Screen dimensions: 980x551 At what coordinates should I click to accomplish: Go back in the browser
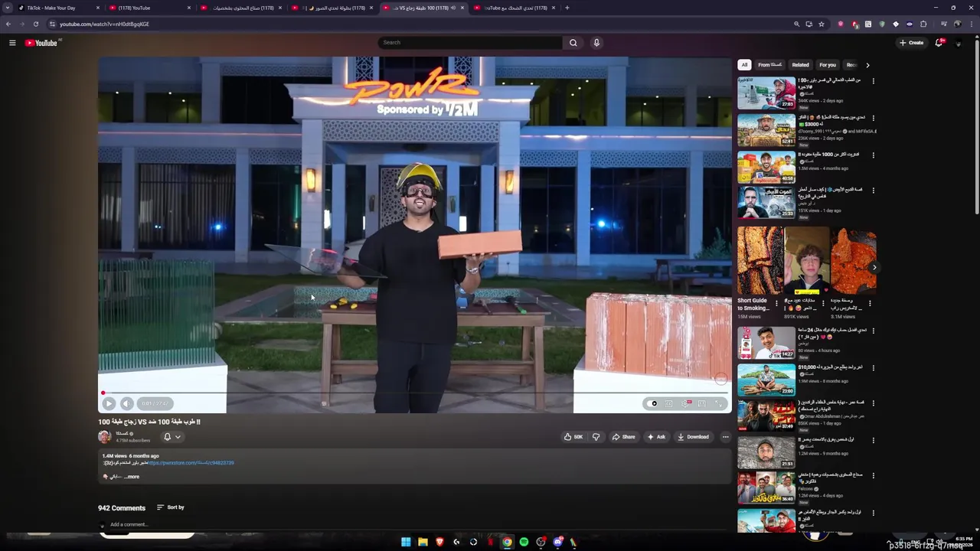pos(8,24)
